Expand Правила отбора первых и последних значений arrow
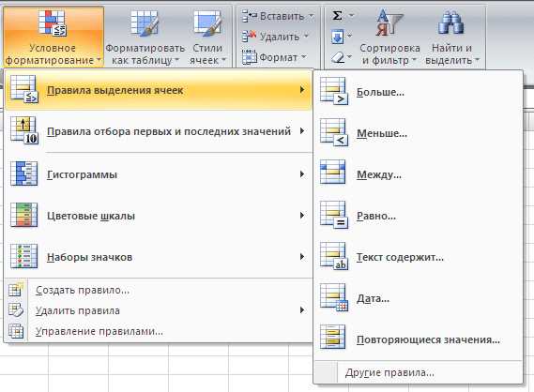The width and height of the screenshot is (534, 392). [302, 131]
